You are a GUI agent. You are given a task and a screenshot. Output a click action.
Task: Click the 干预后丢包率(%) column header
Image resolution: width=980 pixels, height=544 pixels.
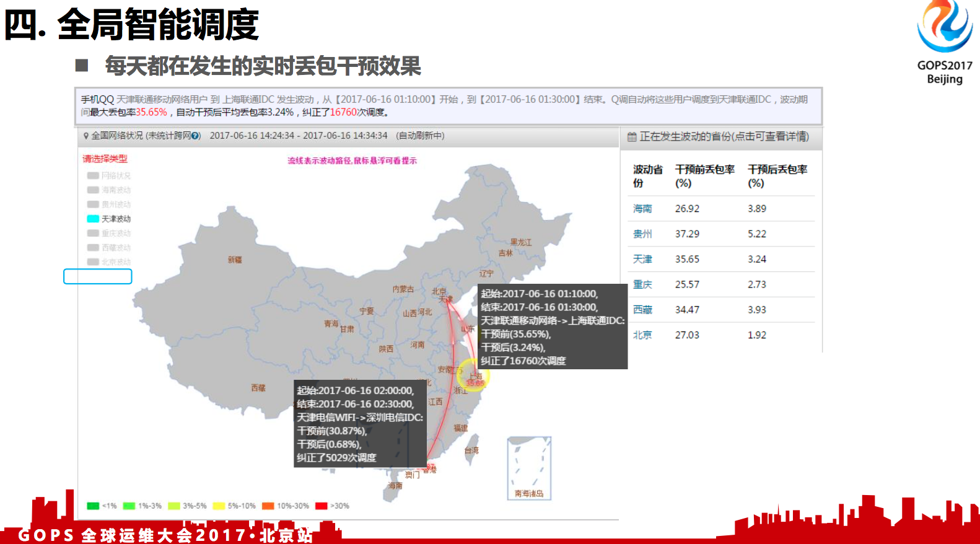(x=777, y=177)
